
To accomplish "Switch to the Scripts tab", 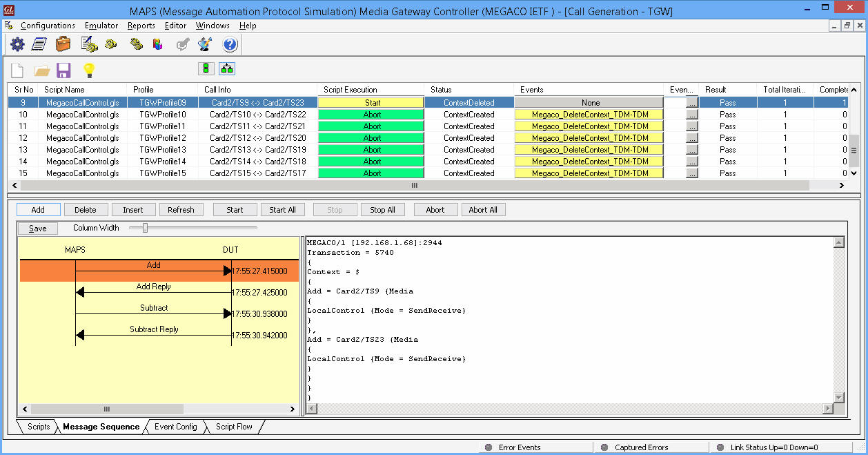I will pos(39,427).
